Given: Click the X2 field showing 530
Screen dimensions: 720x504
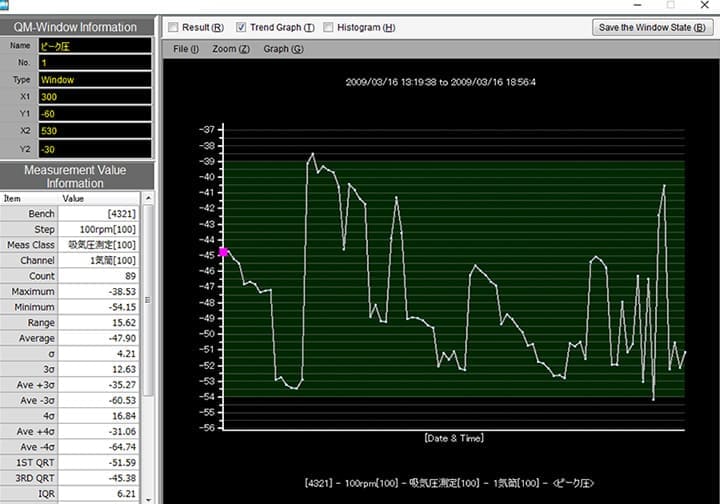Looking at the screenshot, I should (x=95, y=131).
